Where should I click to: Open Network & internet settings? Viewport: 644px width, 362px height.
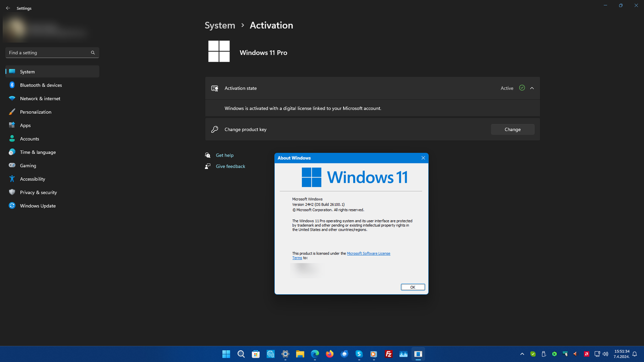tap(52, 99)
